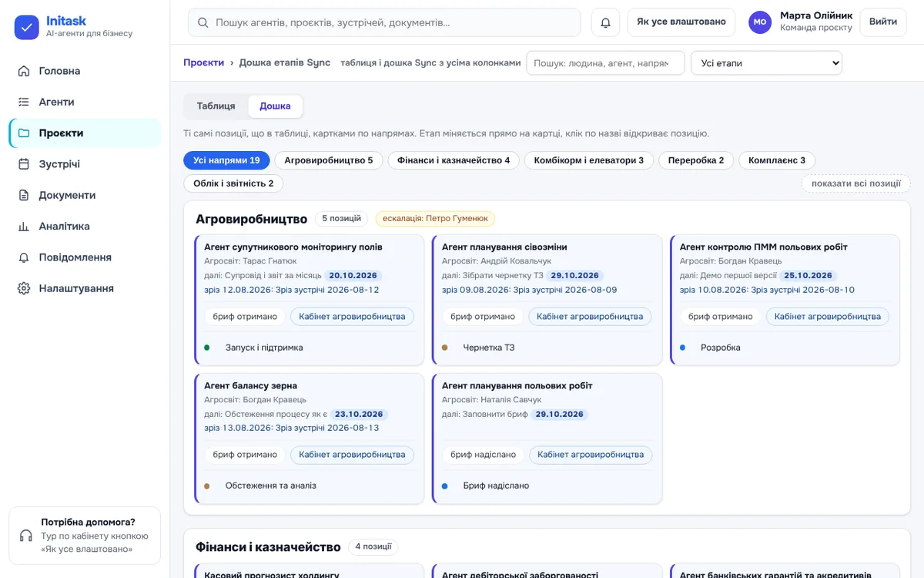The width and height of the screenshot is (924, 578).
Task: Toggle the Комплаєнс 3 filter chip
Action: [777, 160]
